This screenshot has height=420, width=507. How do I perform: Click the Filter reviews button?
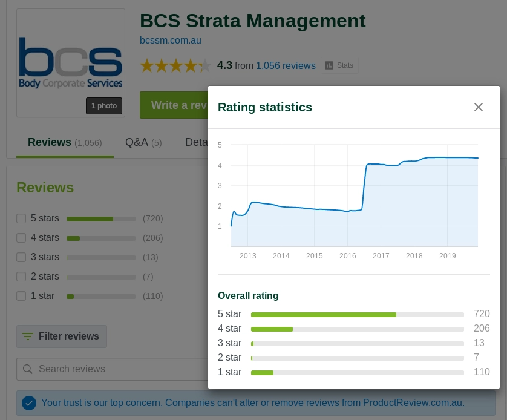pos(62,336)
